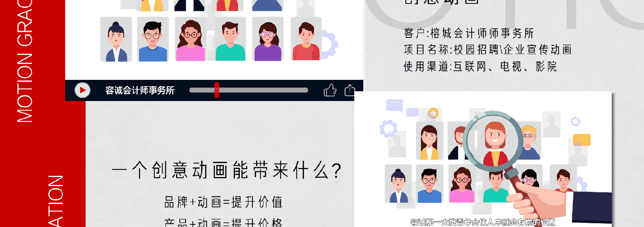Select avatar of man in teal shirt
The image size is (644, 227).
click(x=230, y=39)
